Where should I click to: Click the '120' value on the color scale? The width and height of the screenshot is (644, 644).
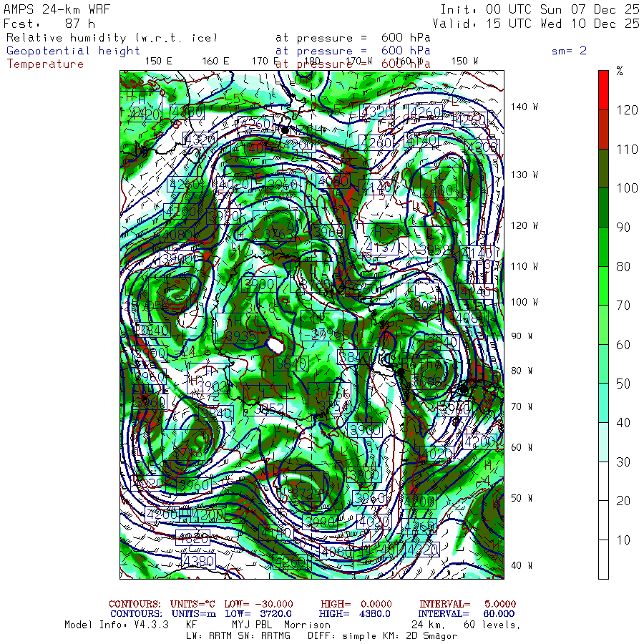point(627,110)
